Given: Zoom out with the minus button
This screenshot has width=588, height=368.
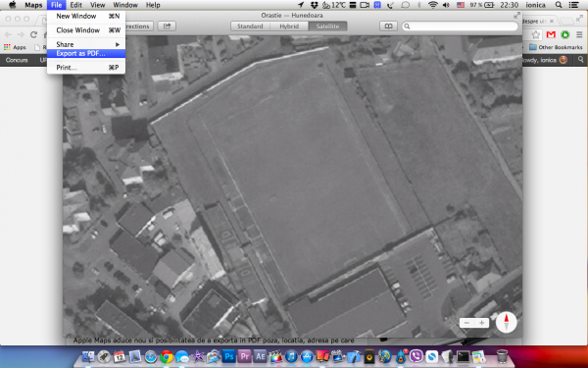Looking at the screenshot, I should [466, 323].
